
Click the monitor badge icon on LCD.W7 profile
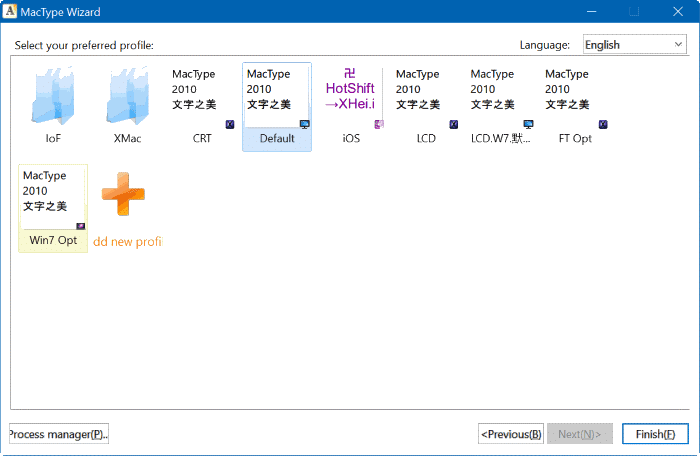[x=528, y=124]
